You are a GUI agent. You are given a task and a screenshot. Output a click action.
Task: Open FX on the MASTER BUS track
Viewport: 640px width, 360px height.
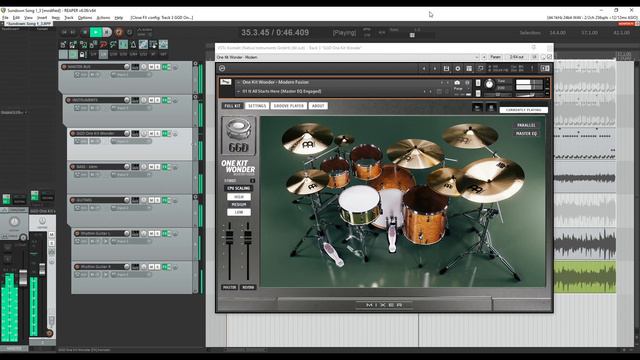coord(165,67)
